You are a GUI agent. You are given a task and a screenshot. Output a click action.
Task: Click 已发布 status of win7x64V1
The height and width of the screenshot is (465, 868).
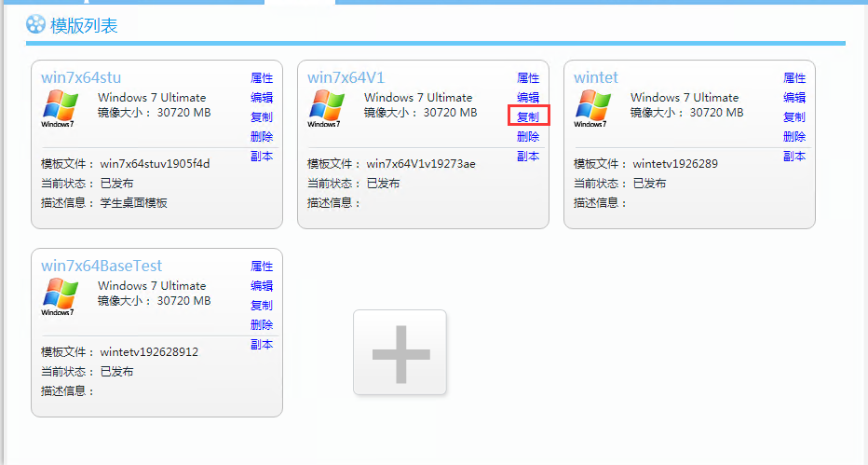[383, 184]
